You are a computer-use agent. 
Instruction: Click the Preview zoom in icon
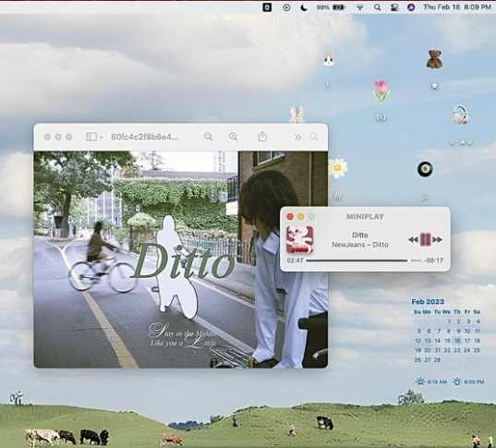coord(233,137)
